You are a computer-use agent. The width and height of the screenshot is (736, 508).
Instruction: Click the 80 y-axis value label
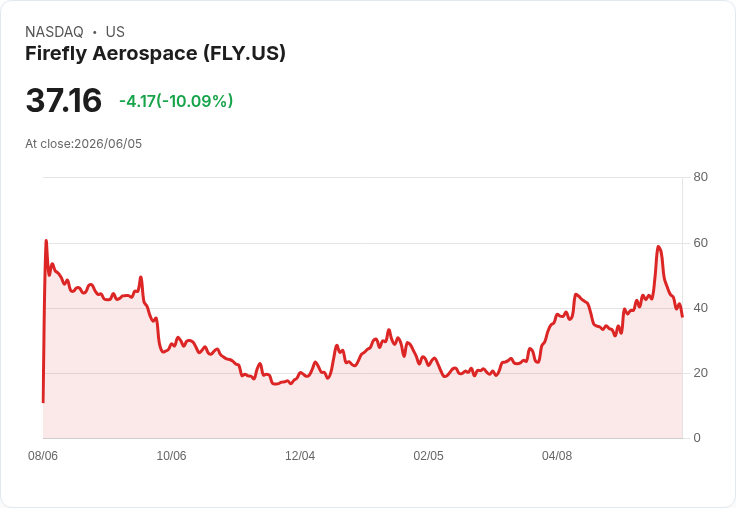[x=700, y=177]
